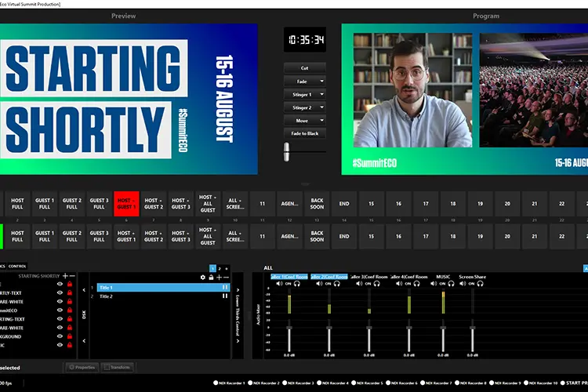Hide the SummitECO layer eye
The image size is (588, 392).
pos(60,310)
